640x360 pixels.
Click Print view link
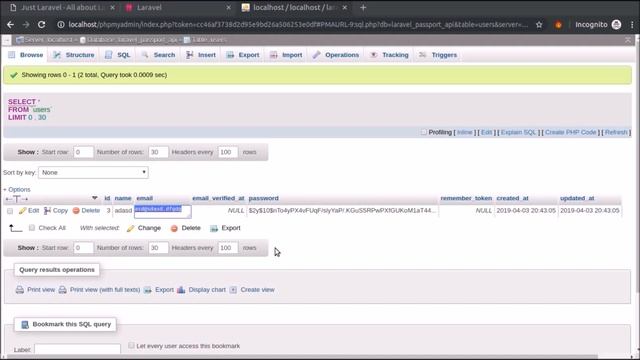(x=35, y=289)
